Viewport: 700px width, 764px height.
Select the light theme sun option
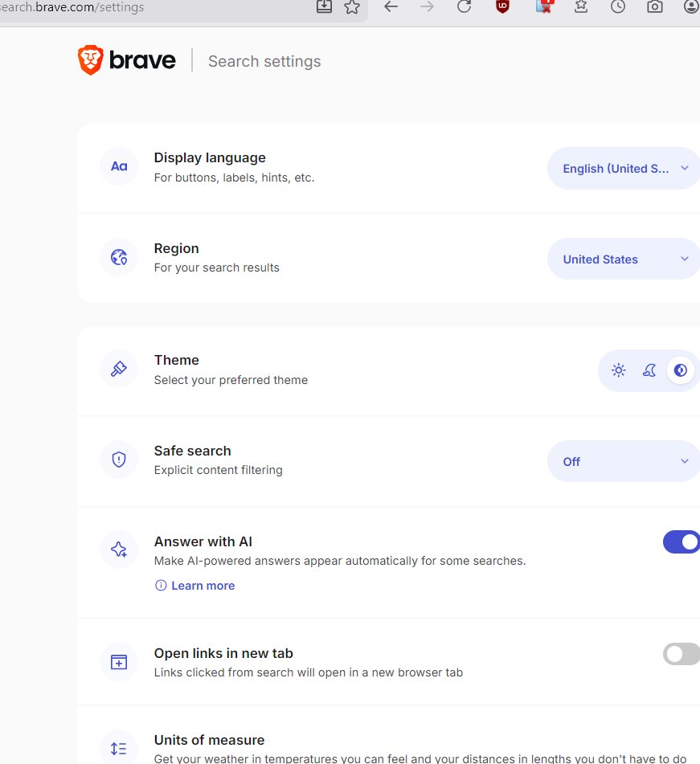pyautogui.click(x=619, y=370)
